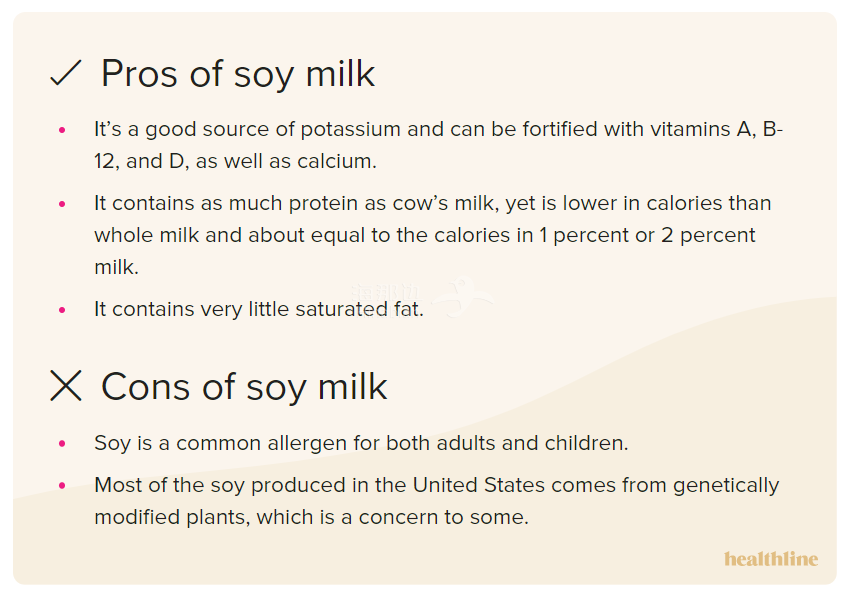848x598 pixels.
Task: Select the 'Cons of soy milk' heading
Action: tap(244, 387)
